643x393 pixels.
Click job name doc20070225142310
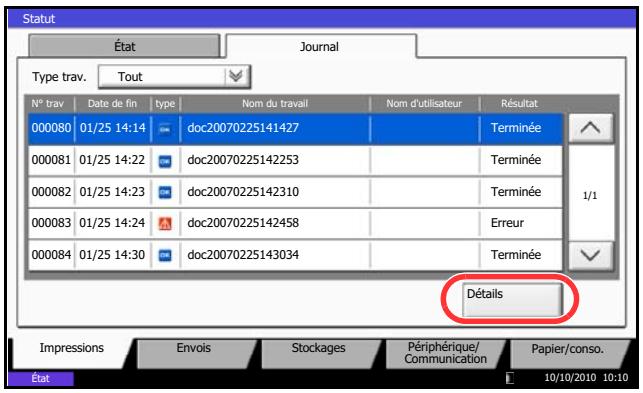click(x=243, y=192)
